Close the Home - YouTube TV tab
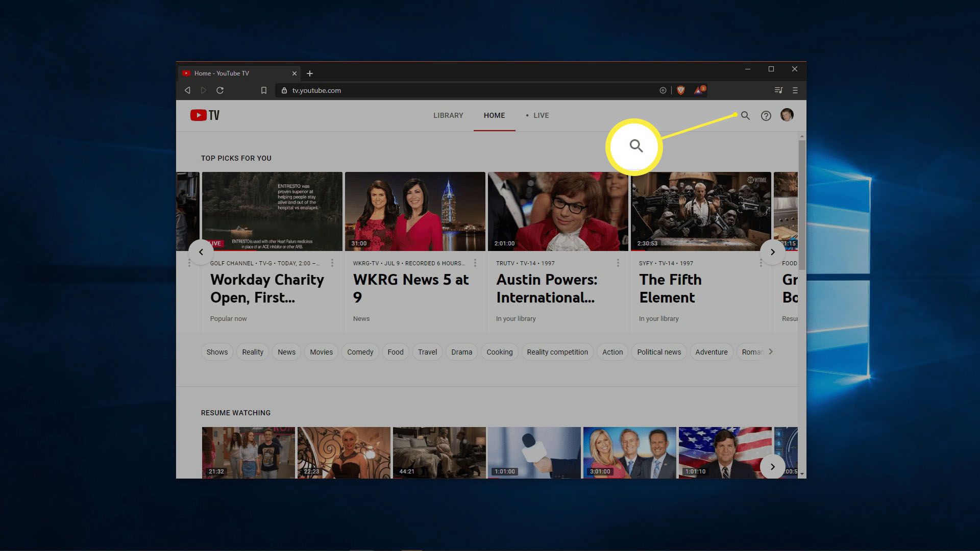This screenshot has height=551, width=980. click(295, 73)
